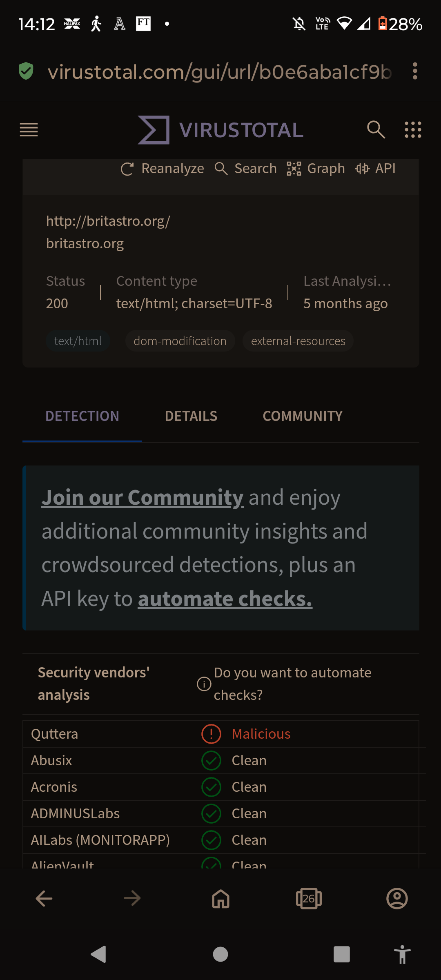Switch to the DETECTION tab
This screenshot has height=980, width=441.
(x=82, y=416)
